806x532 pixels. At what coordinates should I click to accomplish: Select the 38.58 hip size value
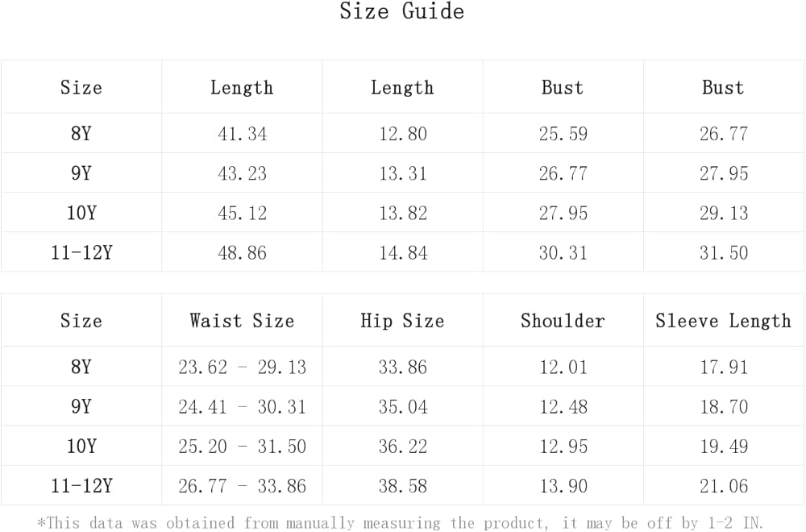[x=403, y=486]
